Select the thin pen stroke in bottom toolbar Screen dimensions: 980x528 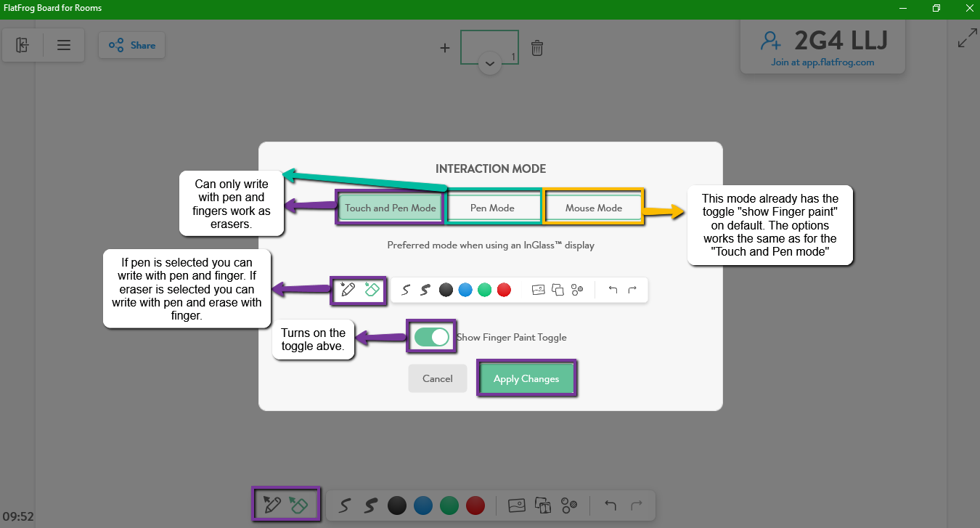[346, 505]
